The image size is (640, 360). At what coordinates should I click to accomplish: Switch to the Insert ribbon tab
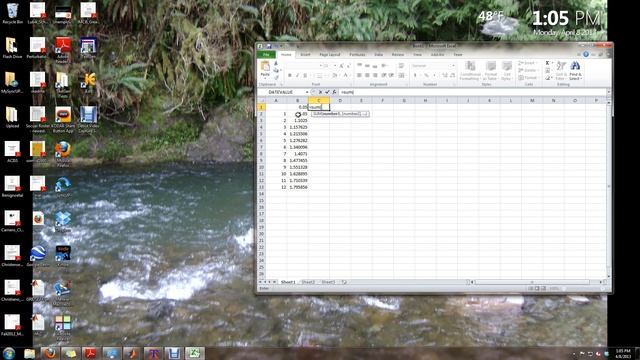tap(305, 54)
